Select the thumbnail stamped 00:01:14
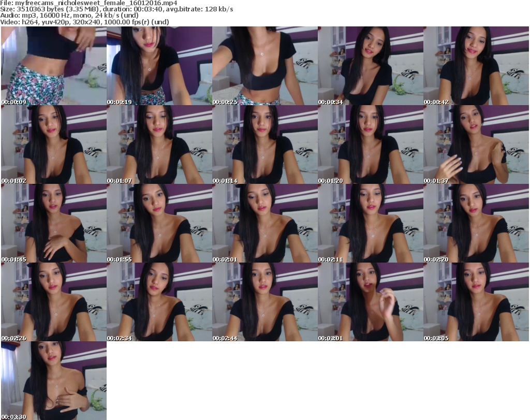Screen dimensions: 530x420 [x=265, y=144]
